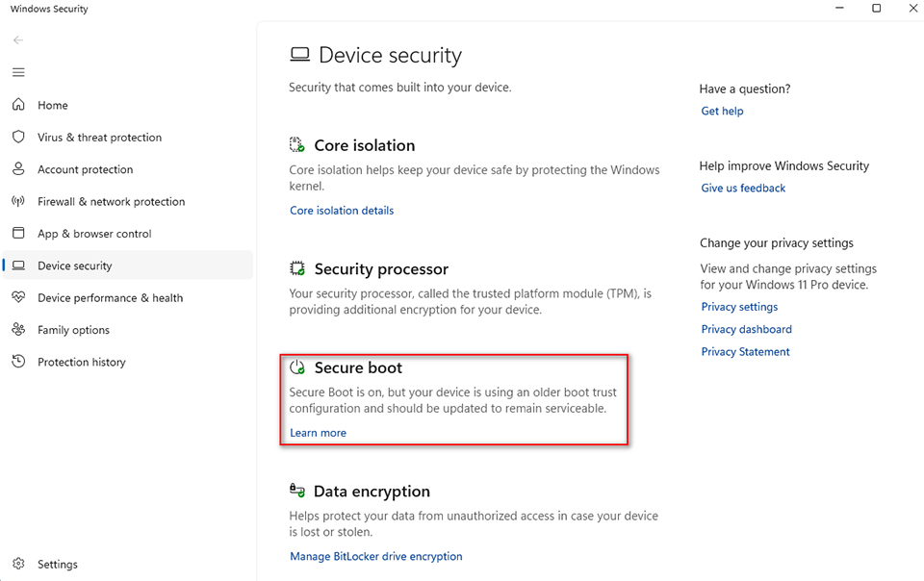Click the Firewall & network antenna icon
The width and height of the screenshot is (924, 581).
pos(18,201)
